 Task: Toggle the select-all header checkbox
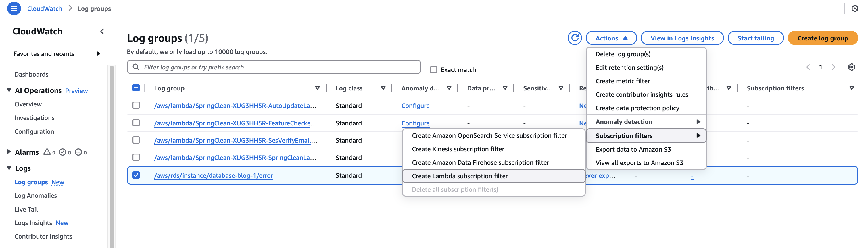(136, 88)
